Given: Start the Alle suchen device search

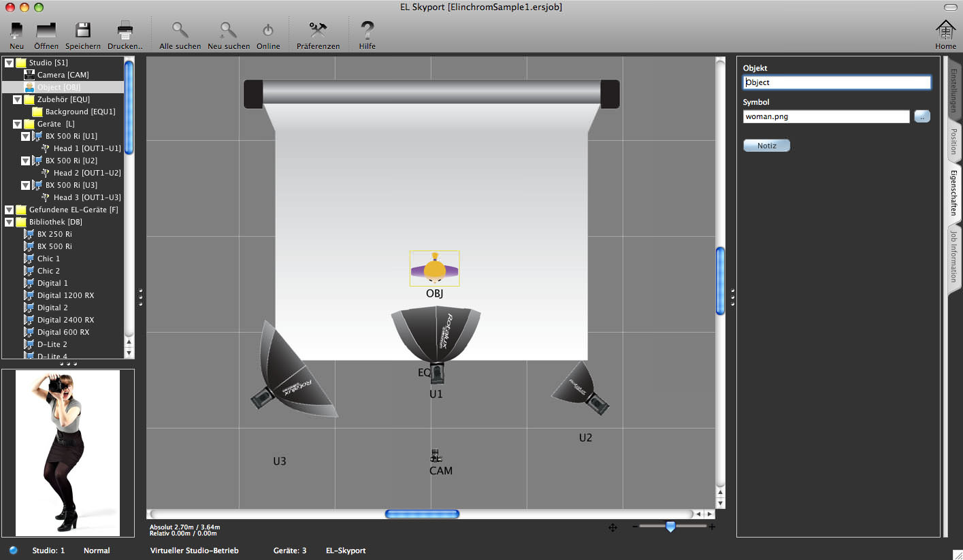Looking at the screenshot, I should point(180,31).
